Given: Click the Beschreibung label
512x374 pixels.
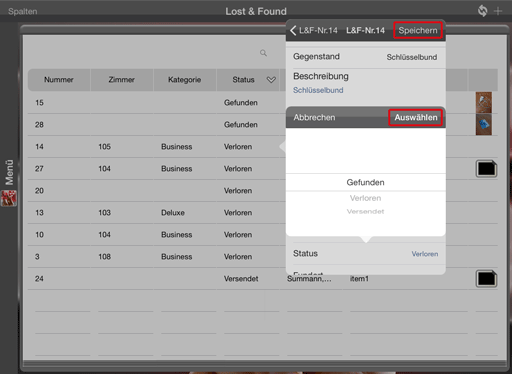Looking at the screenshot, I should coord(321,76).
